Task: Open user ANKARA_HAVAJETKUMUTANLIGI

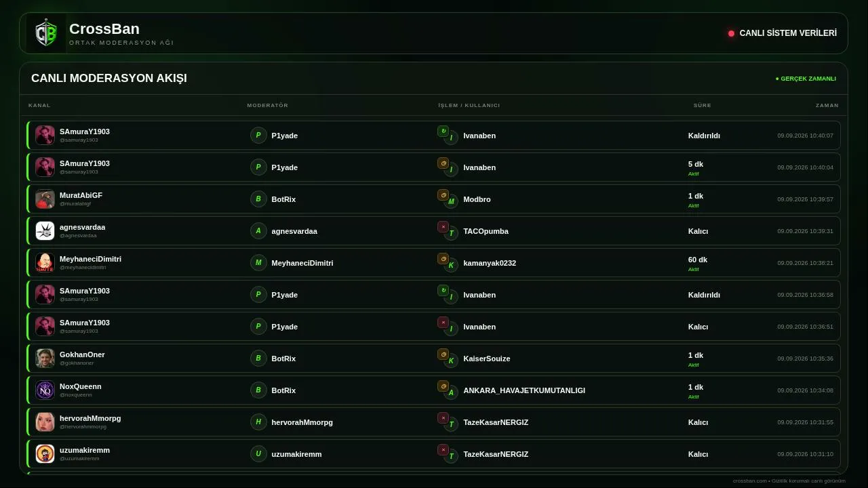Action: tap(524, 390)
